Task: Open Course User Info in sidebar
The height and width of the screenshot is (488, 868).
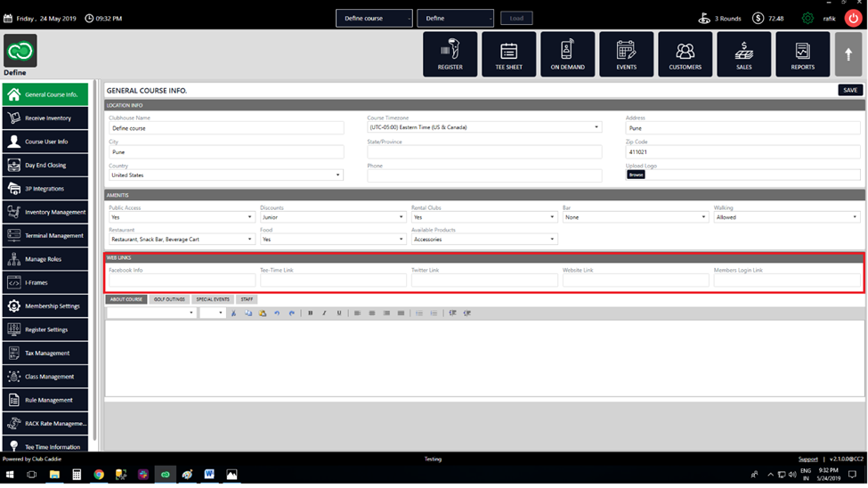Action: pos(45,142)
